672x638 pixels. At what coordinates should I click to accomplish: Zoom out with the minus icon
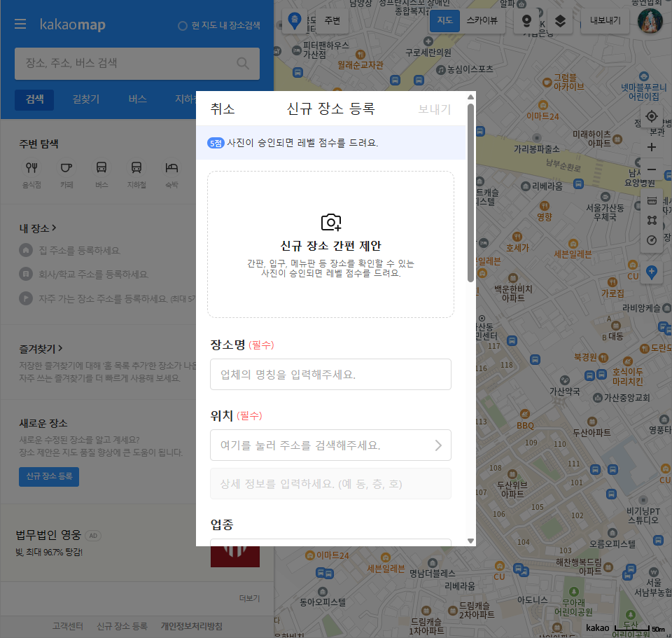coord(652,169)
